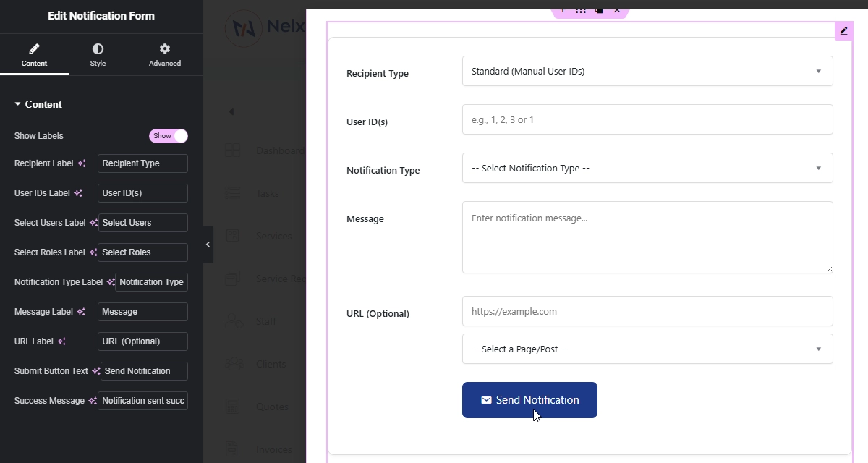Edit the Message Label field
Viewport: 868px width, 463px height.
click(x=142, y=312)
